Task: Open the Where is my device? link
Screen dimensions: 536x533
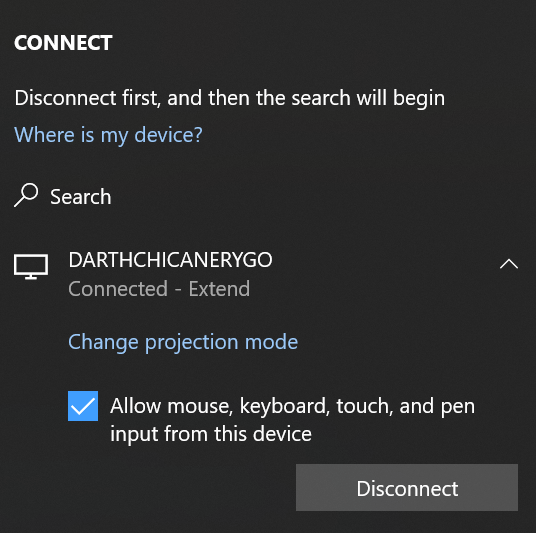Action: click(x=108, y=135)
